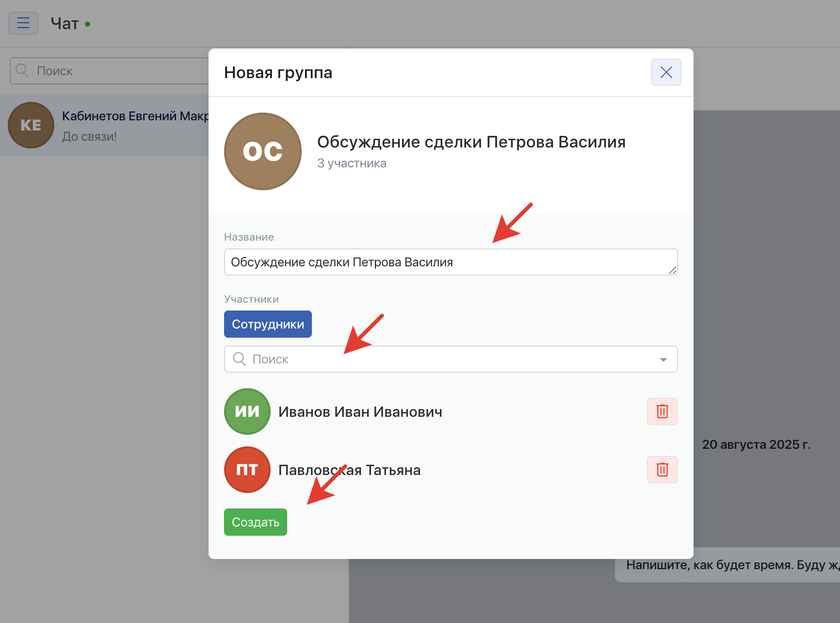The height and width of the screenshot is (623, 840).
Task: Click the name Павловская Татьяна
Action: [x=349, y=470]
